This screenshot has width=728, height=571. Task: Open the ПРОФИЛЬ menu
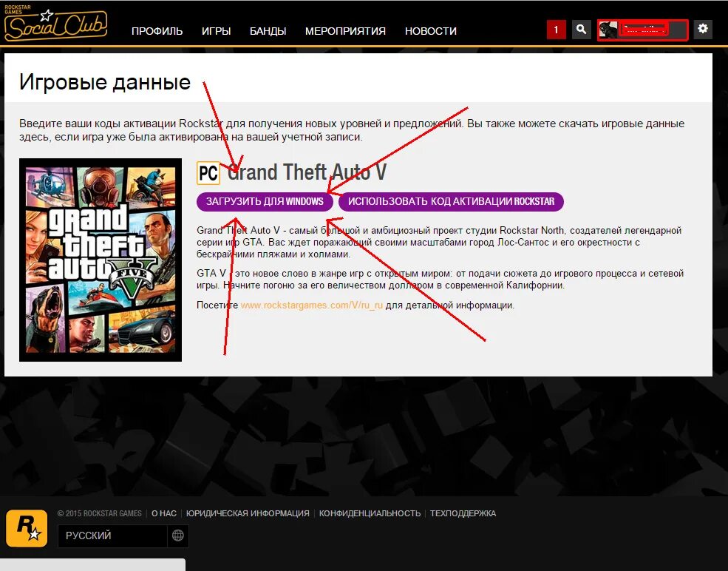(157, 31)
